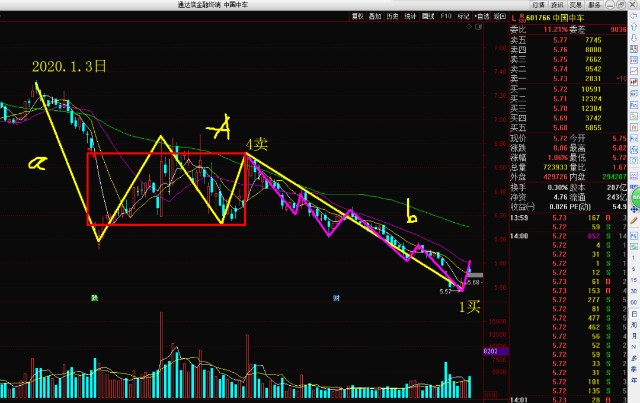Click the wavy indicator lines sidebar icon
Viewport: 640px width, 403px height.
click(x=634, y=176)
